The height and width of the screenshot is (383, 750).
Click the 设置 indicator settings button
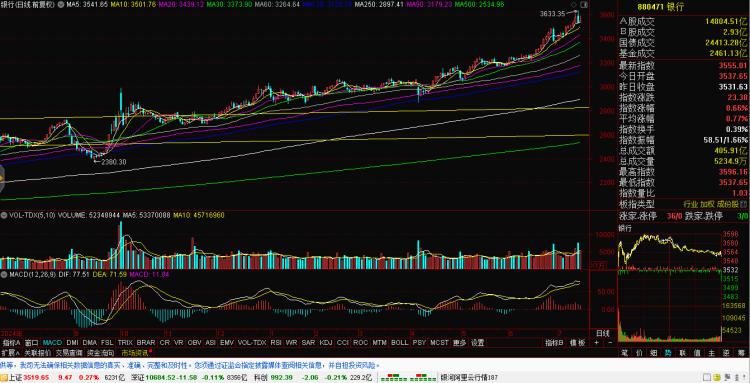[477, 343]
